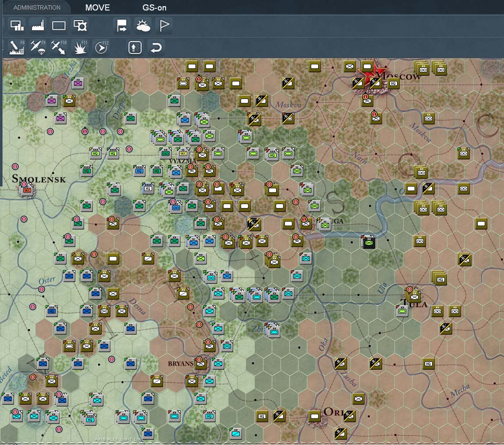504x445 pixels.
Task: Select the light green armor counter beside Tula
Action: coord(402,311)
